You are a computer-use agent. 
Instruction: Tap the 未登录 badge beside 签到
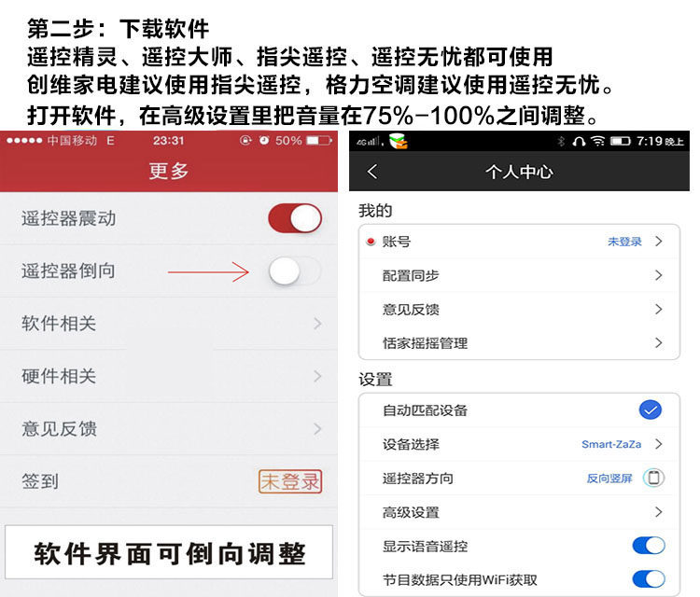pos(290,481)
